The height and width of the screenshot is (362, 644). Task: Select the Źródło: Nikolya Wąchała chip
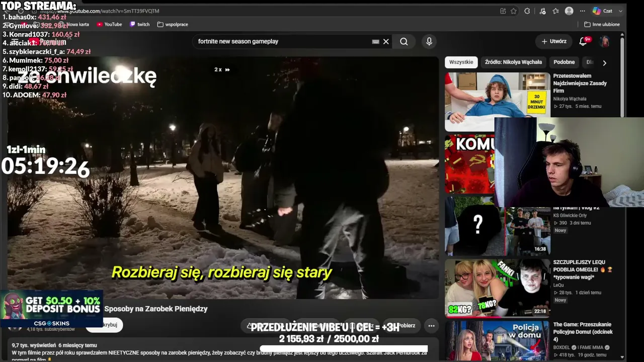(x=513, y=62)
